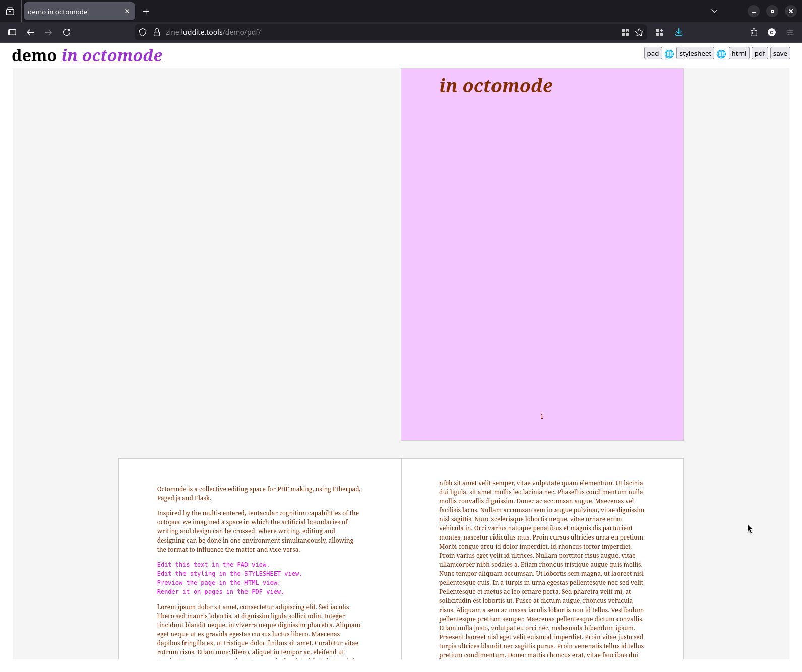Go forward with the forward arrow
Screen dimensions: 802x672
48,32
